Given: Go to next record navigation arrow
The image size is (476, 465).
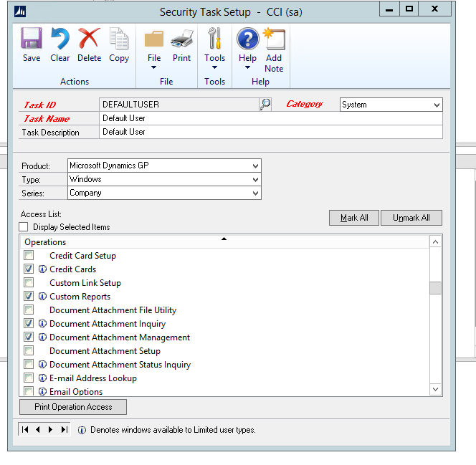Looking at the screenshot, I should click(x=50, y=430).
